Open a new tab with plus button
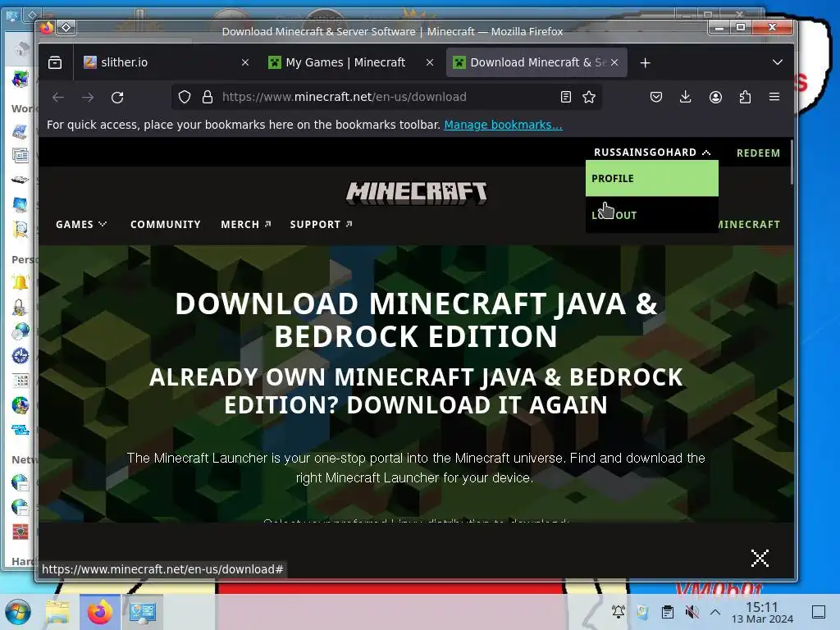The width and height of the screenshot is (840, 630). click(645, 62)
